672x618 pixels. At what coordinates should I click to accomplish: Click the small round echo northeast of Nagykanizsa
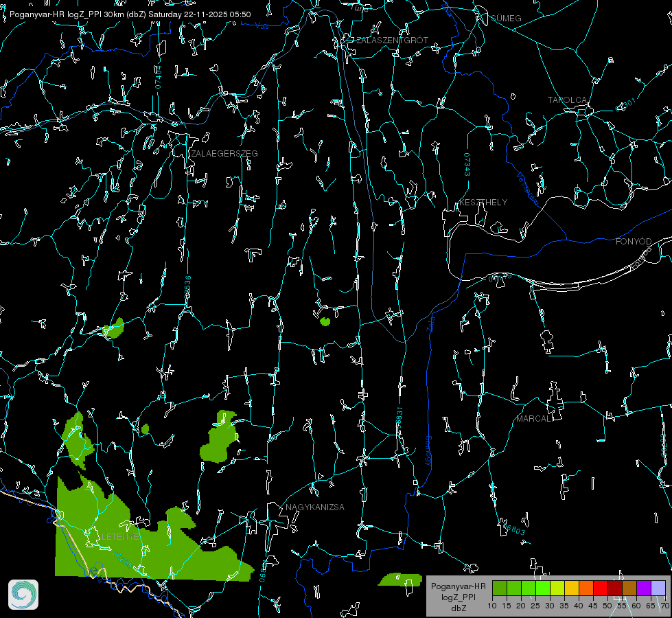coord(325,321)
